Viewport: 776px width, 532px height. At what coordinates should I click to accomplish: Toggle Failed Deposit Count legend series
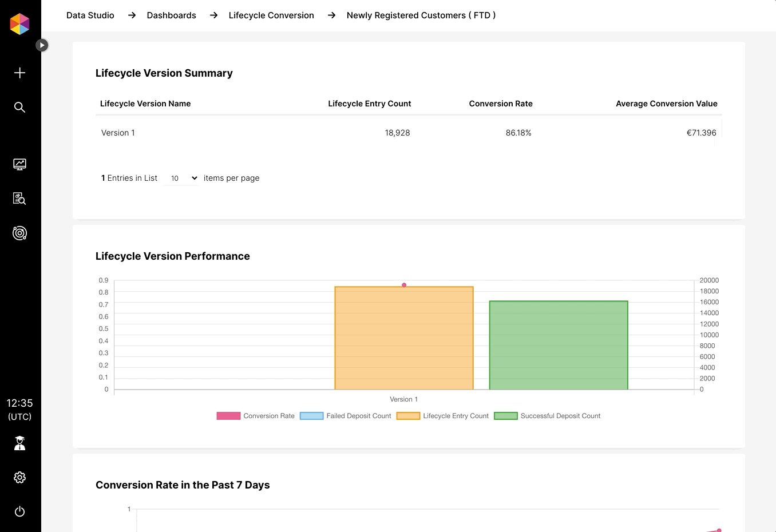pyautogui.click(x=346, y=416)
